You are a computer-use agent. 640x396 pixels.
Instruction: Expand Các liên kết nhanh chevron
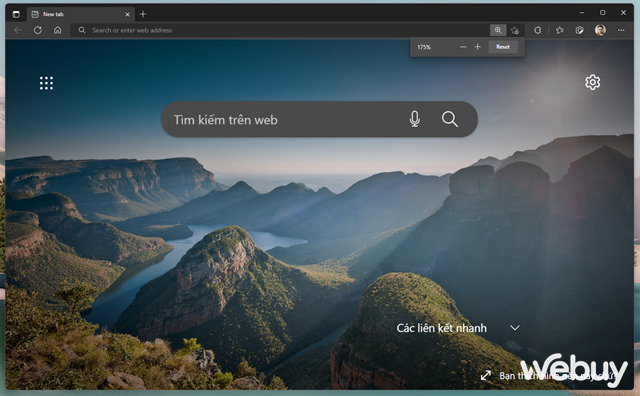click(515, 328)
